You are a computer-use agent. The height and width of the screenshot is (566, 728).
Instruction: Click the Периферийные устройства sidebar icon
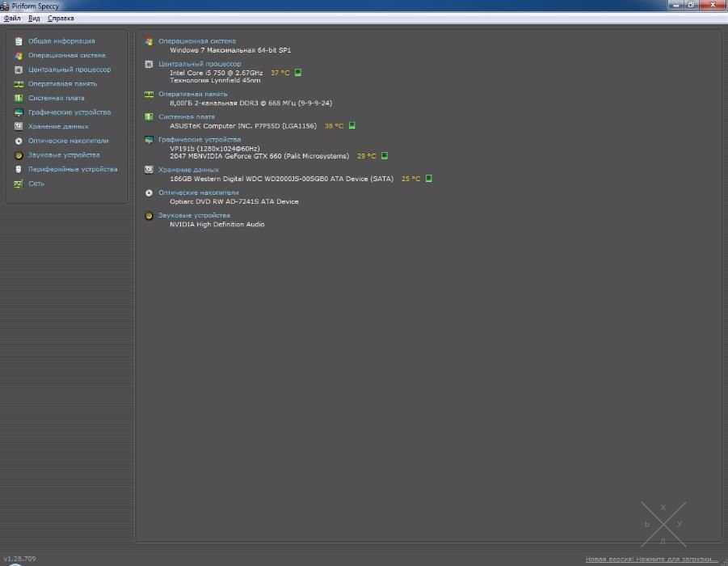click(19, 169)
